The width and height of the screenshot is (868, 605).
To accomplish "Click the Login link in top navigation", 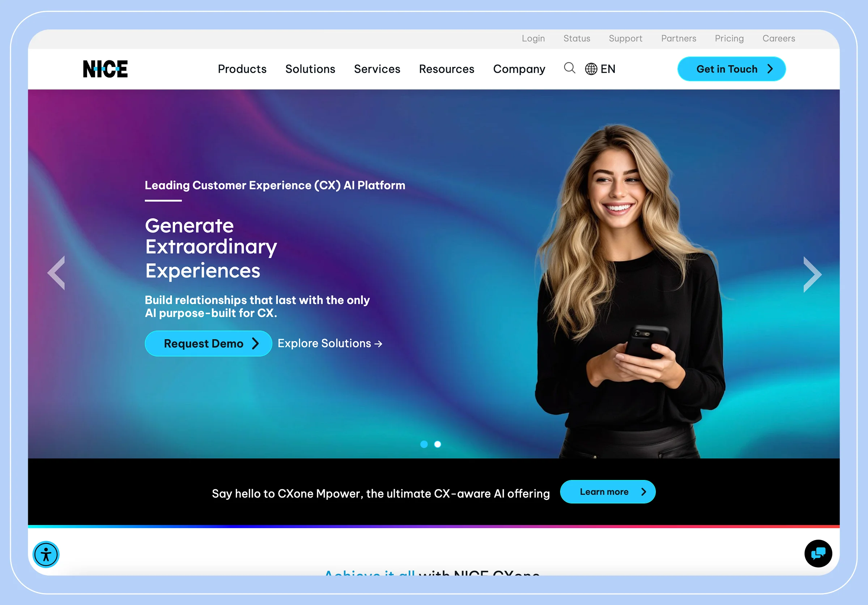I will (x=533, y=39).
